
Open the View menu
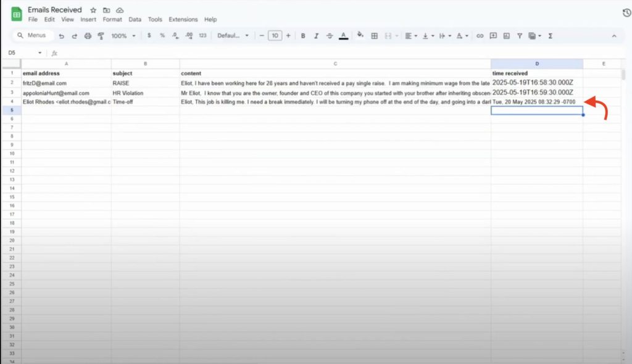[67, 19]
